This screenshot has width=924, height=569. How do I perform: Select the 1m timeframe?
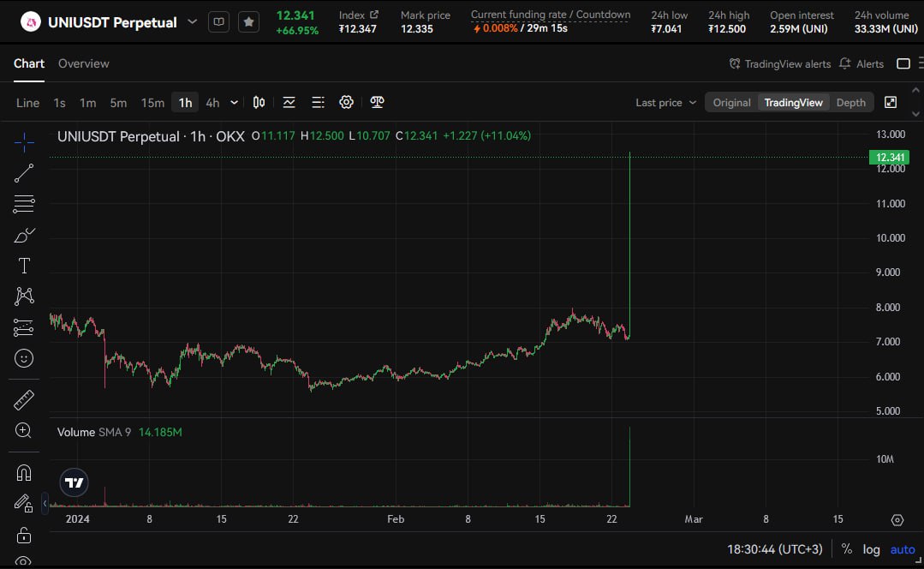[x=88, y=103]
